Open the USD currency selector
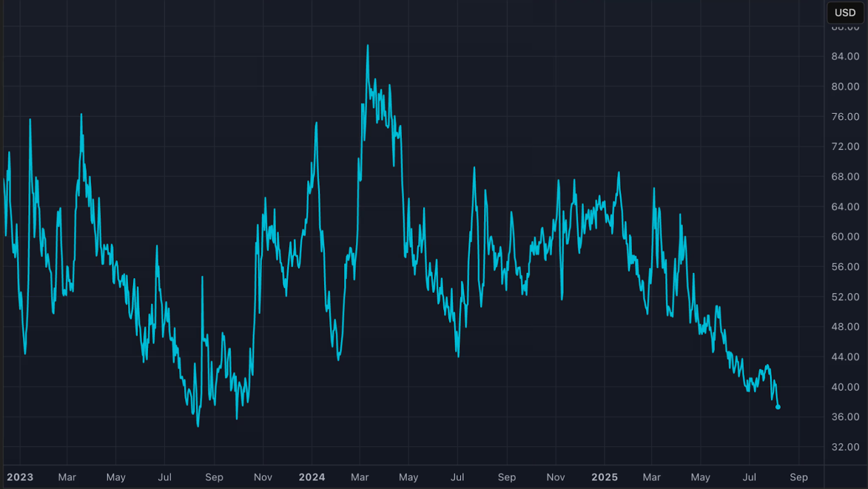Viewport: 868px width, 489px height. (845, 12)
